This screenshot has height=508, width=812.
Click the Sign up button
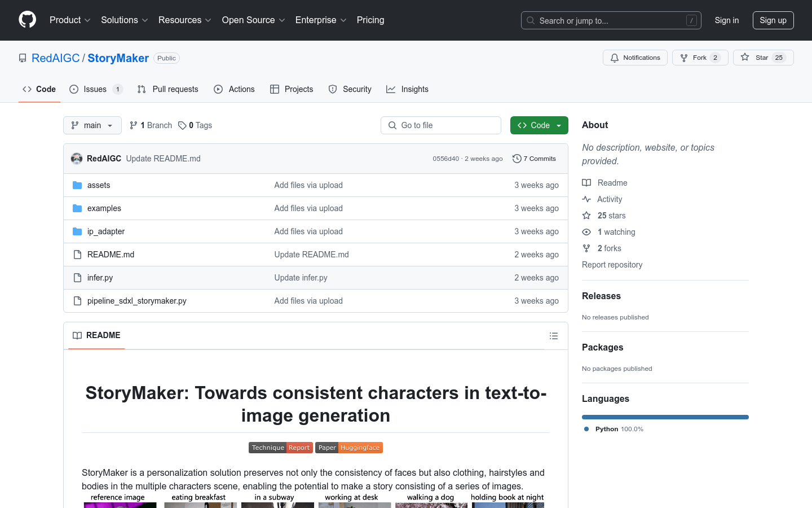point(773,20)
